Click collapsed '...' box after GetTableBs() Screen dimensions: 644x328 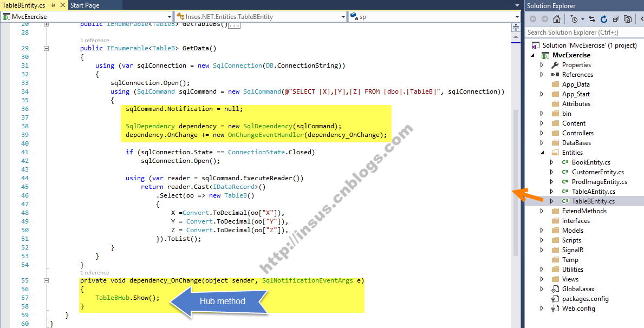point(234,25)
